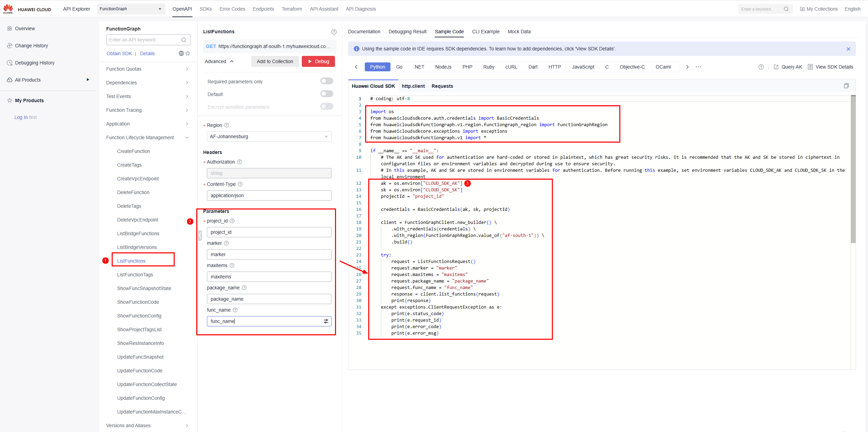Image resolution: width=868 pixels, height=432 pixels.
Task: Expand the Function Quotas category
Action: tap(147, 69)
